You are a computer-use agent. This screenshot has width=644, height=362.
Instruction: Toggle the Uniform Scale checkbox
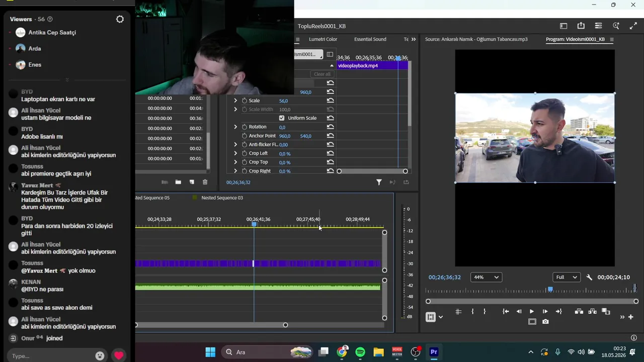click(282, 118)
